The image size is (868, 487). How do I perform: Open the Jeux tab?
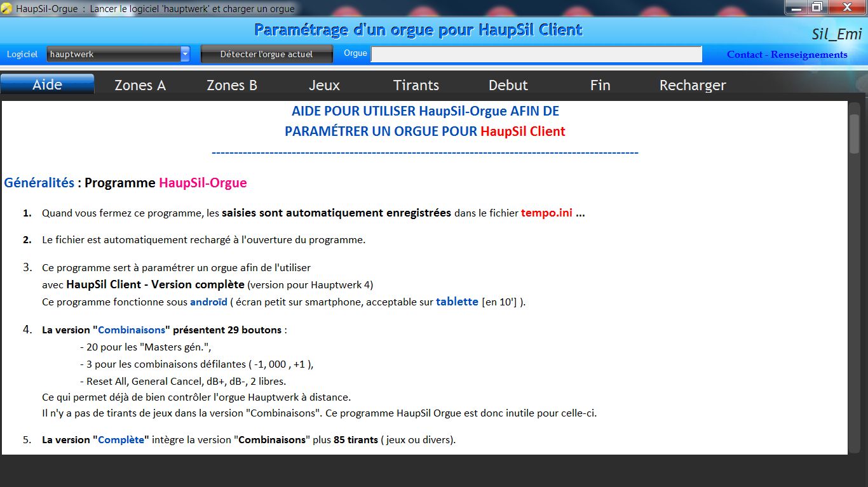point(324,85)
